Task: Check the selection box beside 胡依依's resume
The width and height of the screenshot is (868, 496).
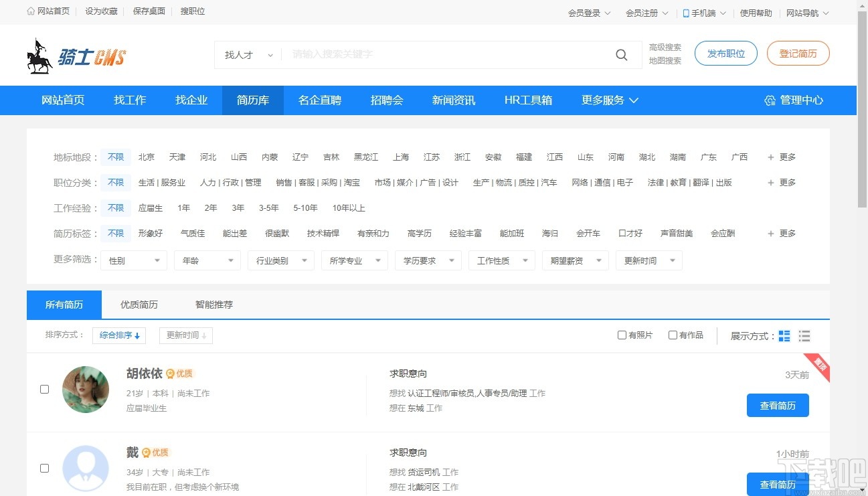Action: [44, 389]
